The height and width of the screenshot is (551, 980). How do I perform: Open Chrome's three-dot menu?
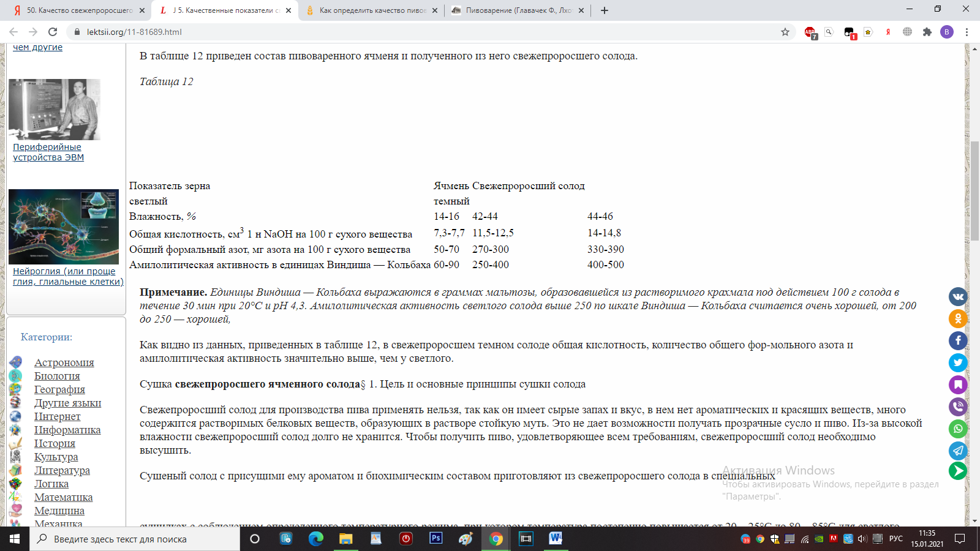tap(967, 32)
